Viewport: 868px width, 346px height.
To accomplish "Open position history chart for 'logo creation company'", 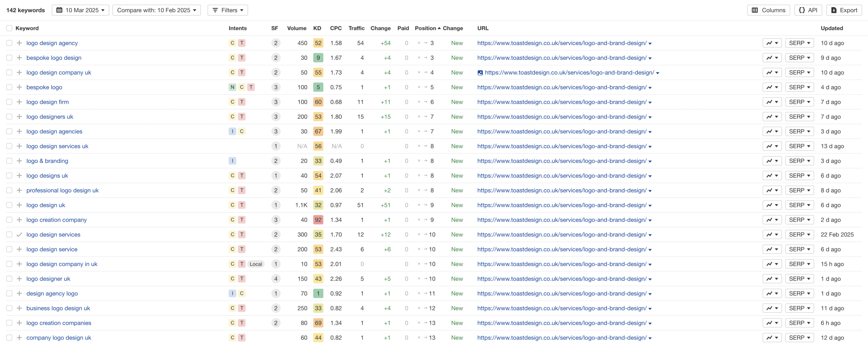I will (x=772, y=220).
